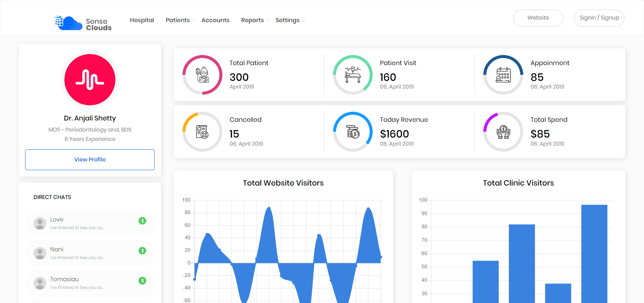Image resolution: width=644 pixels, height=303 pixels.
Task: Click Dr. Anjali Shetty's profile picture
Action: pyautogui.click(x=90, y=80)
